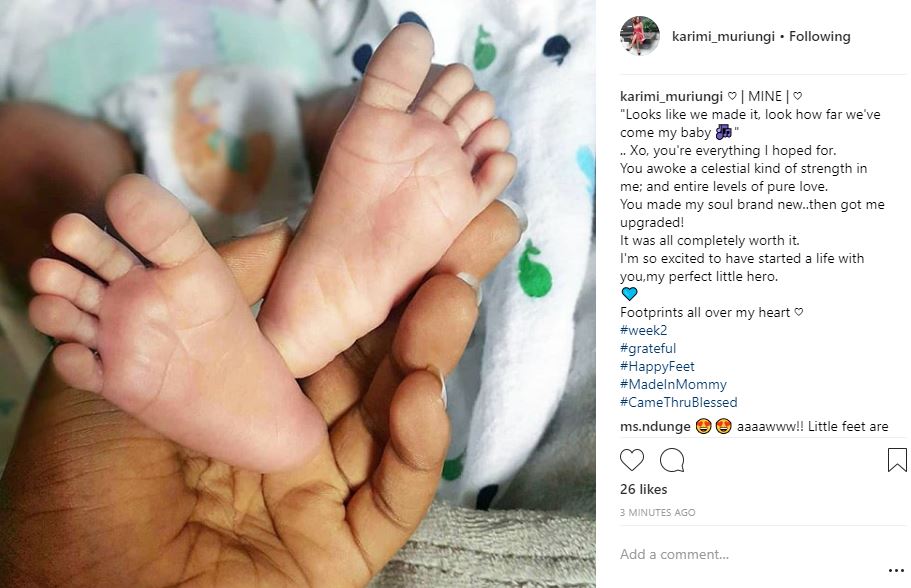Screen dimensions: 911x588
Task: Open the three-dot more options menu
Action: pyautogui.click(x=896, y=571)
